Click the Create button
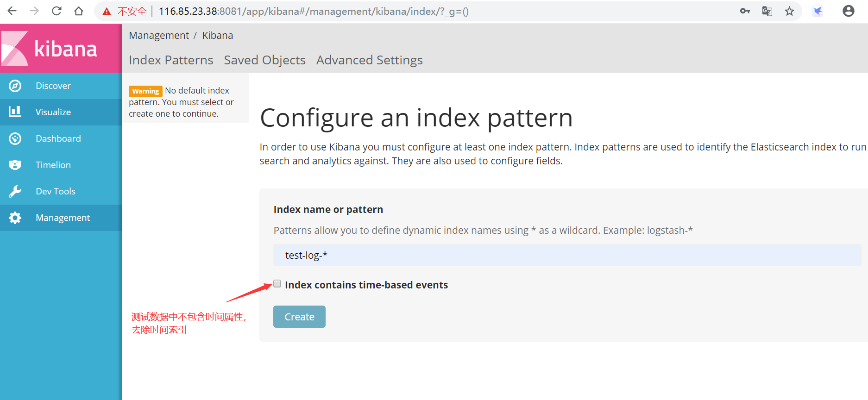Screen dimensions: 868x400 [299, 317]
